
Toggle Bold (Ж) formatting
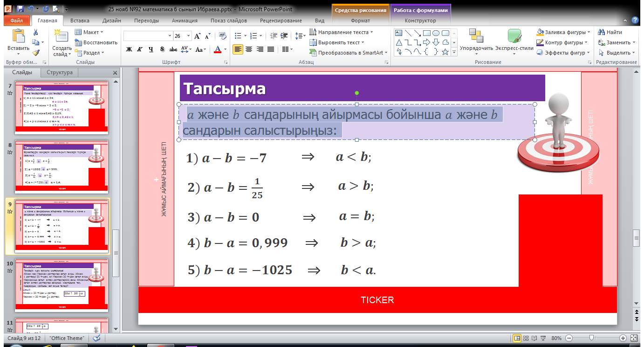[129, 49]
